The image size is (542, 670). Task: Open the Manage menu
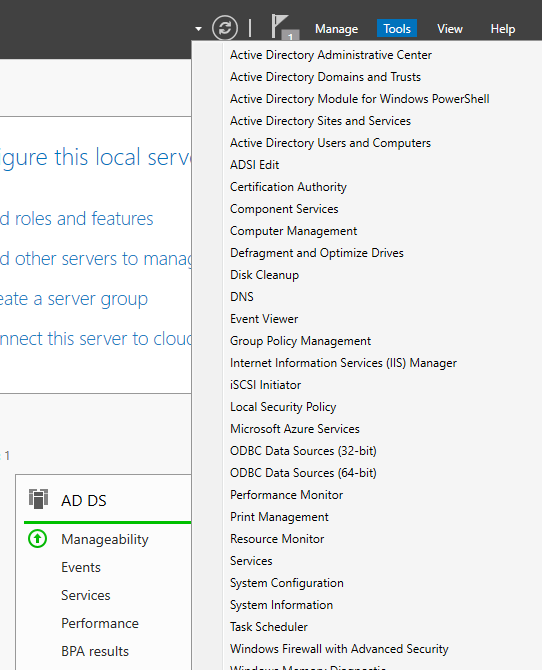pyautogui.click(x=336, y=29)
